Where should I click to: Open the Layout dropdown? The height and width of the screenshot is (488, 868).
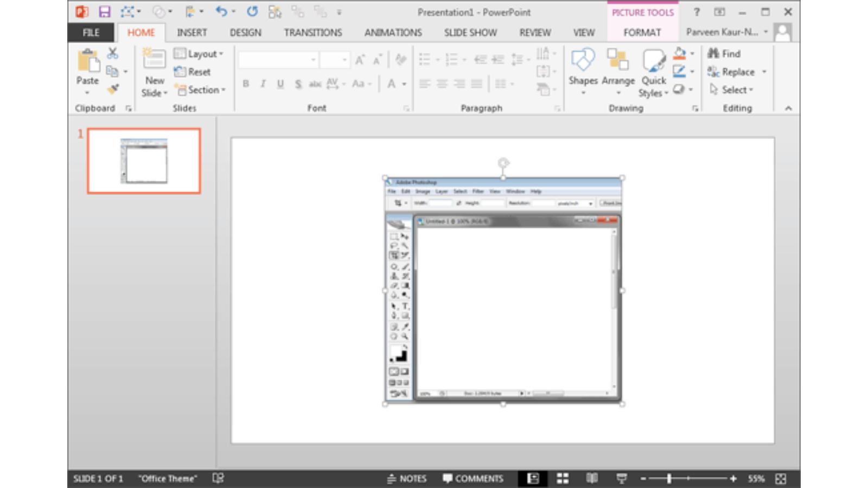(199, 54)
